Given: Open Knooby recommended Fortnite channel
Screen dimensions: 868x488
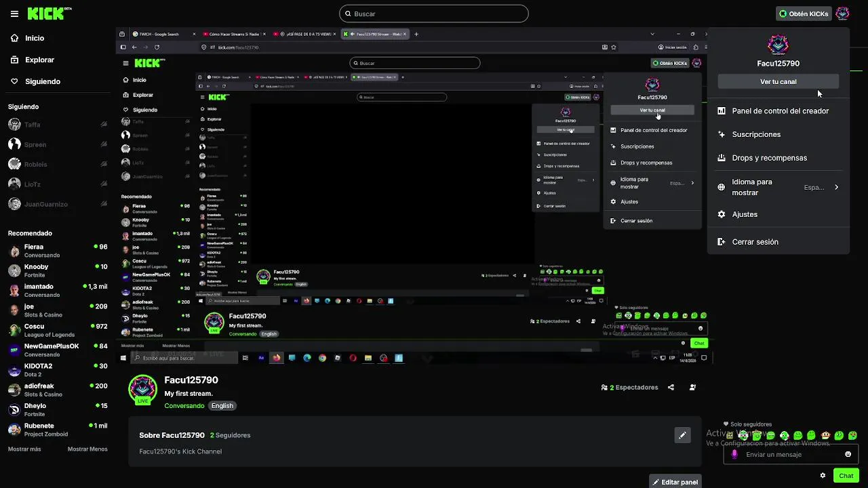Looking at the screenshot, I should click(57, 270).
